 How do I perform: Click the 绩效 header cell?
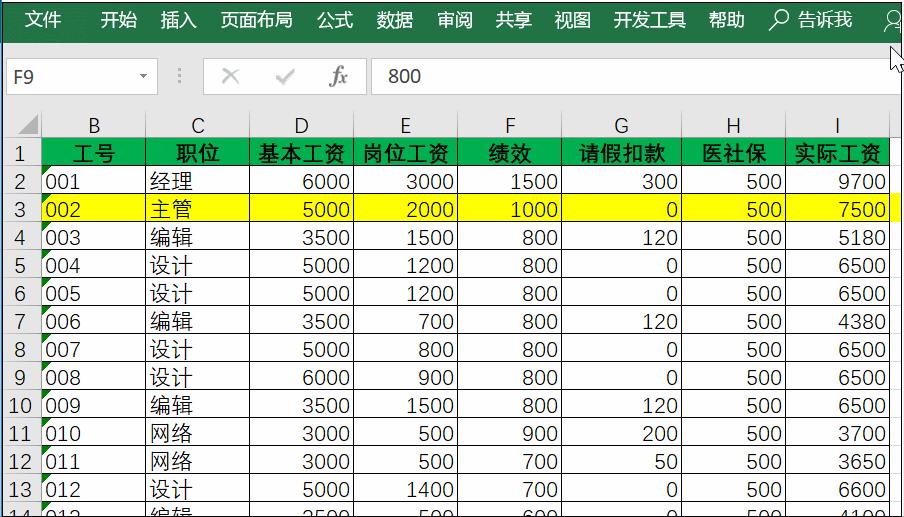pyautogui.click(x=510, y=153)
